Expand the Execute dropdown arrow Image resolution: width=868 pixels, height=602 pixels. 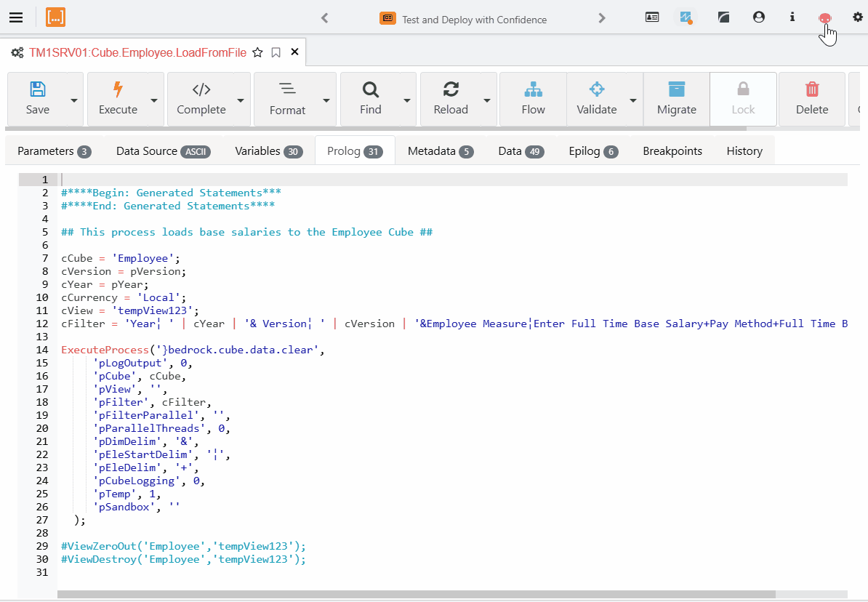coord(153,100)
